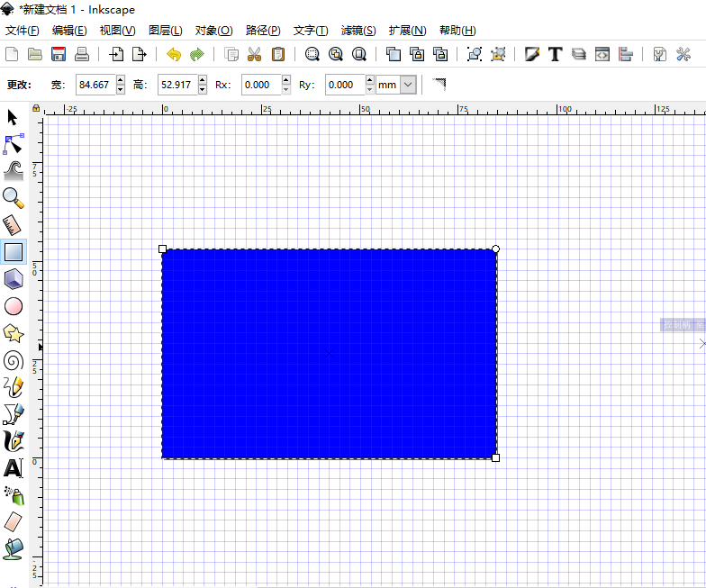706x588 pixels.
Task: Open the 视图(V) menu
Action: tap(117, 31)
